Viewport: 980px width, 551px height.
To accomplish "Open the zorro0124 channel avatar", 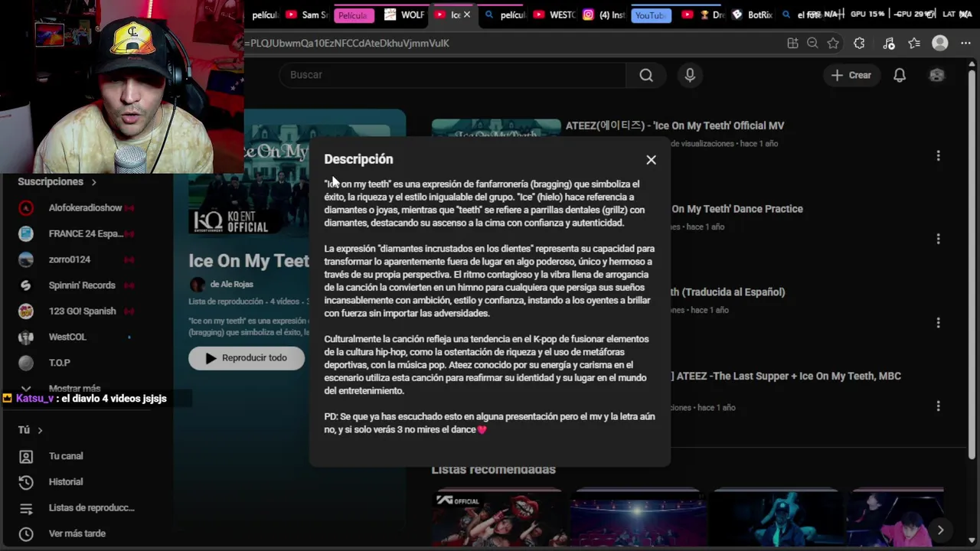I will coord(26,259).
